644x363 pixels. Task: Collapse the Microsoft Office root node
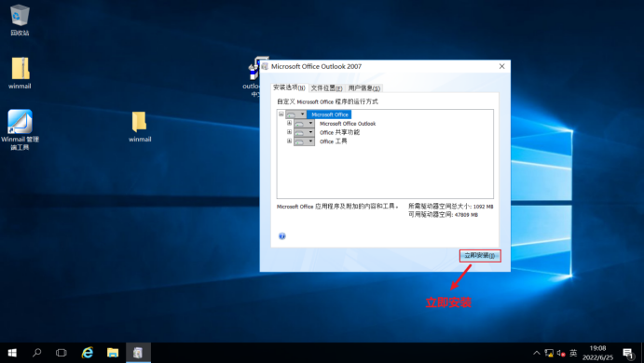click(x=281, y=114)
